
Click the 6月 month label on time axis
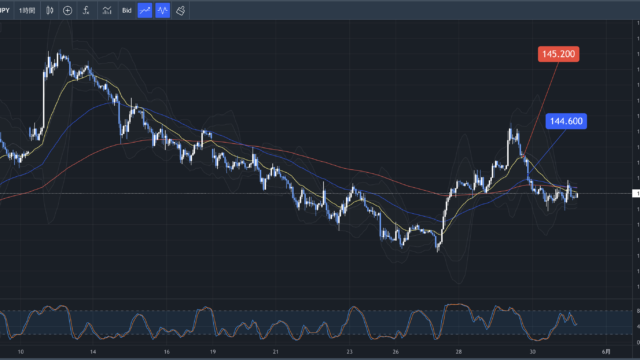(x=607, y=351)
